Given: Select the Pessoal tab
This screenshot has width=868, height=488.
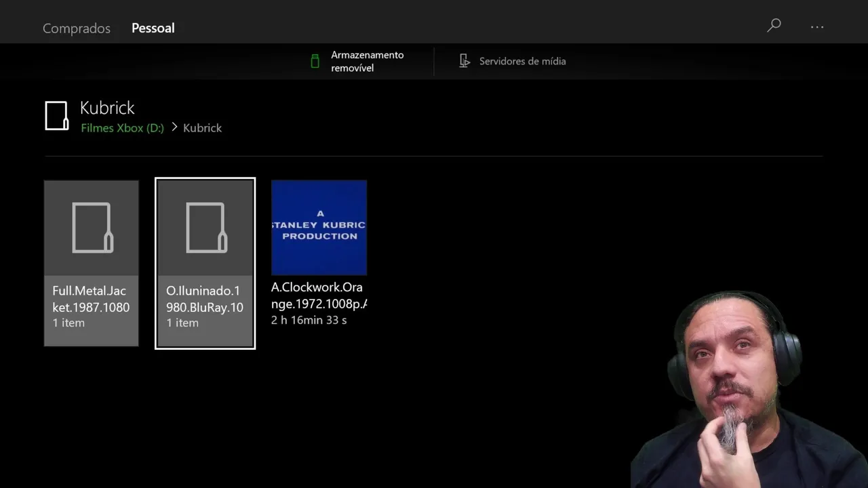Looking at the screenshot, I should pos(153,28).
